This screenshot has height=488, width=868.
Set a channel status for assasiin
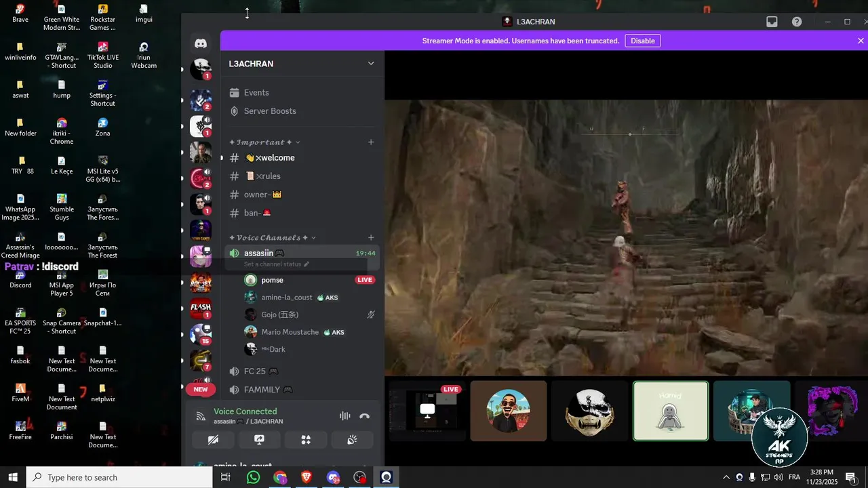[277, 264]
